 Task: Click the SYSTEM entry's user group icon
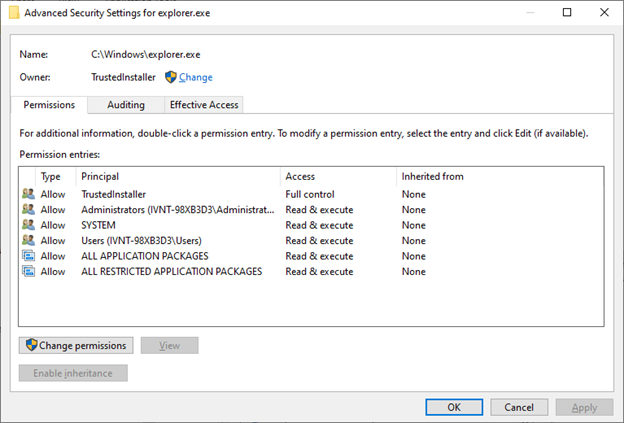pos(28,225)
